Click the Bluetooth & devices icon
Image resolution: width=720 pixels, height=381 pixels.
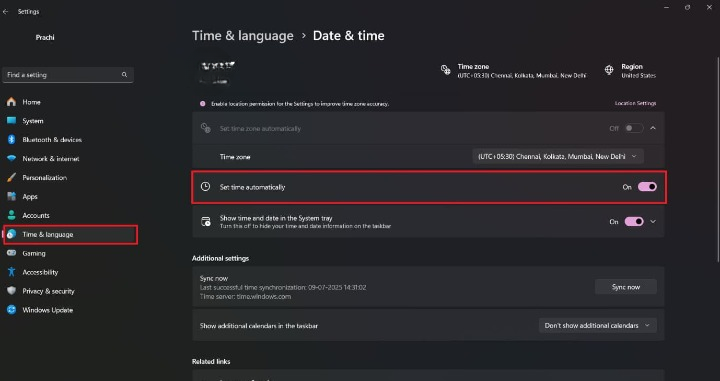pyautogui.click(x=11, y=140)
